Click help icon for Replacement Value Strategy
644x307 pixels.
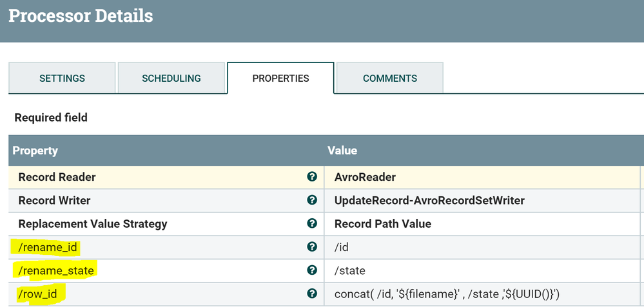point(312,223)
